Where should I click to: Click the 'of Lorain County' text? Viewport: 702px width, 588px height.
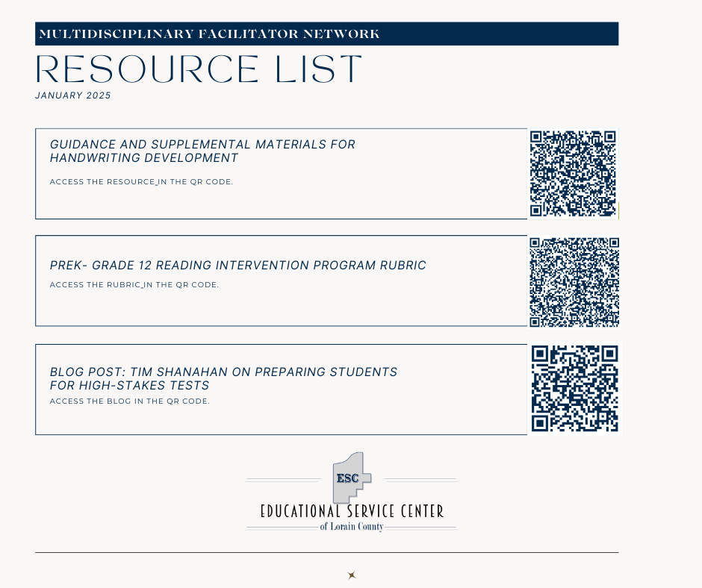352,527
